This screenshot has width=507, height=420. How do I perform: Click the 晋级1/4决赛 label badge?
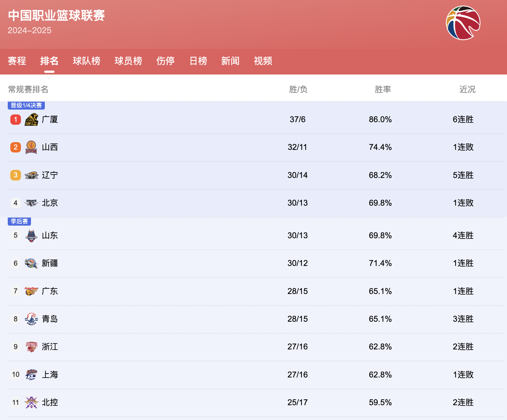[x=26, y=105]
